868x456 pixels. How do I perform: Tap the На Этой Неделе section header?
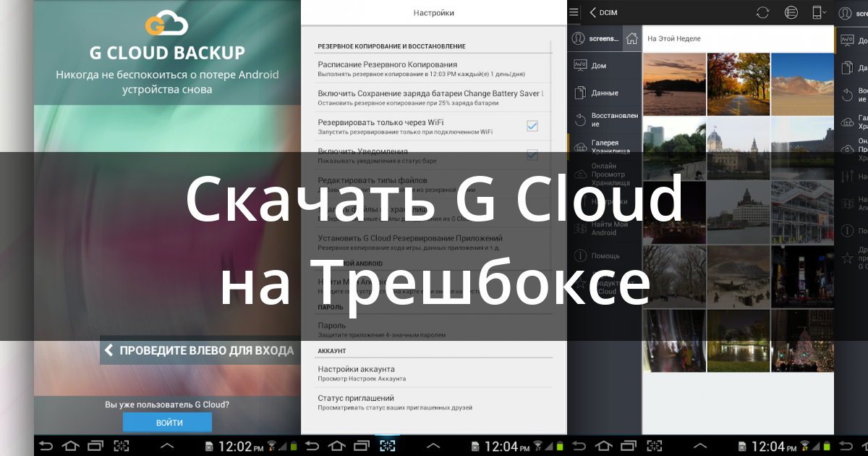click(x=674, y=38)
